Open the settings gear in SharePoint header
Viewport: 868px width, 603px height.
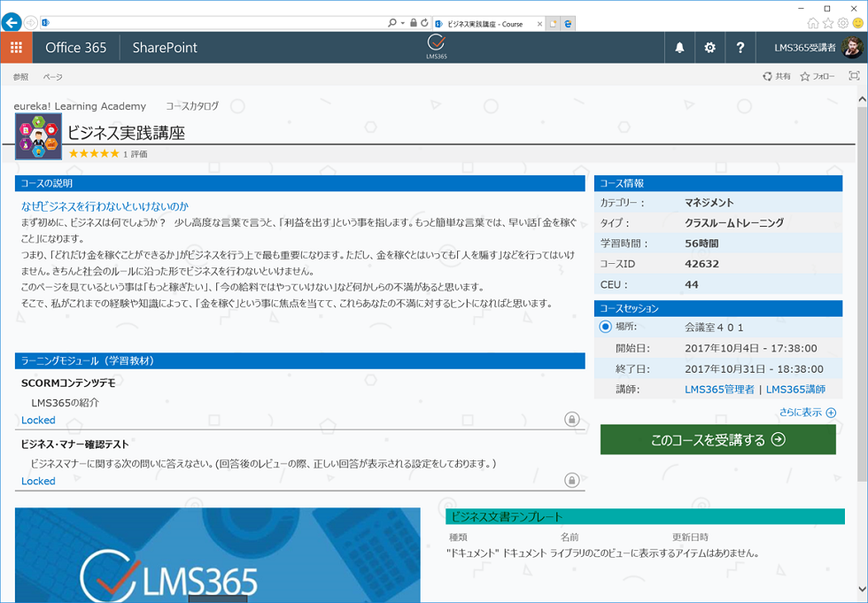pos(709,48)
